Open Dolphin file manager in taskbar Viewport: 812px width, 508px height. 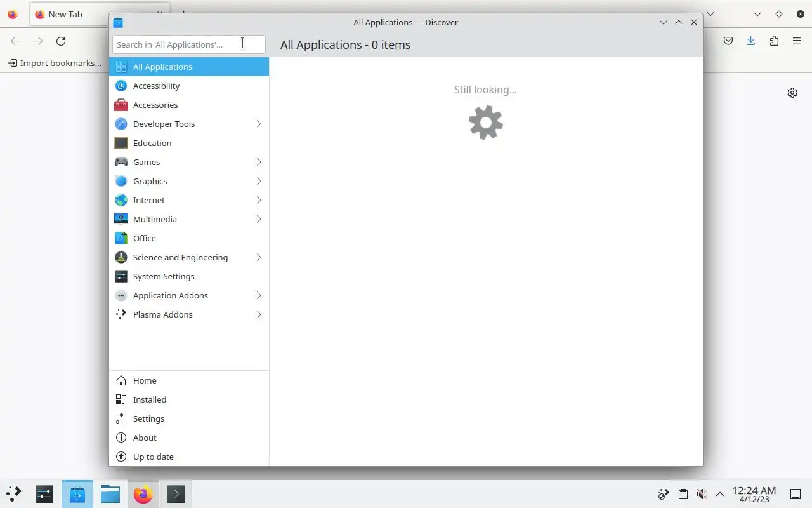(110, 494)
